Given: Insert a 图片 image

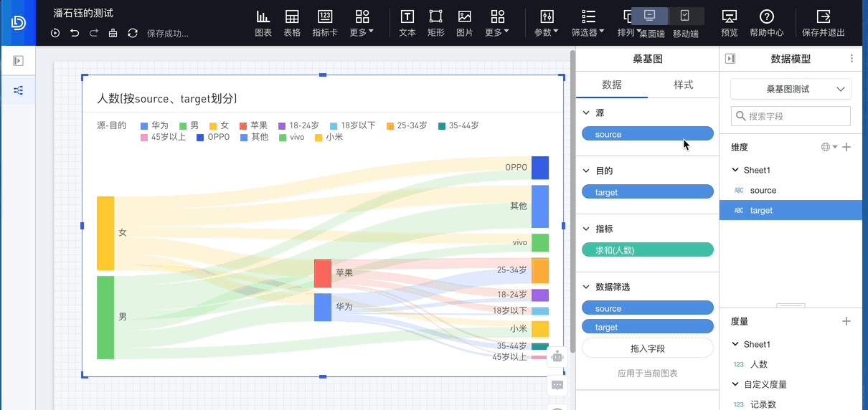Looking at the screenshot, I should click(464, 23).
